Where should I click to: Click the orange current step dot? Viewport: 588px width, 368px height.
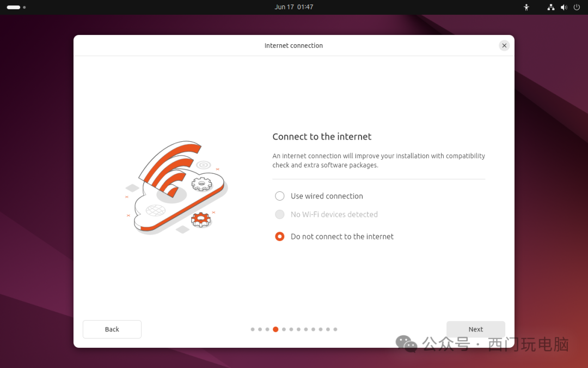point(275,329)
